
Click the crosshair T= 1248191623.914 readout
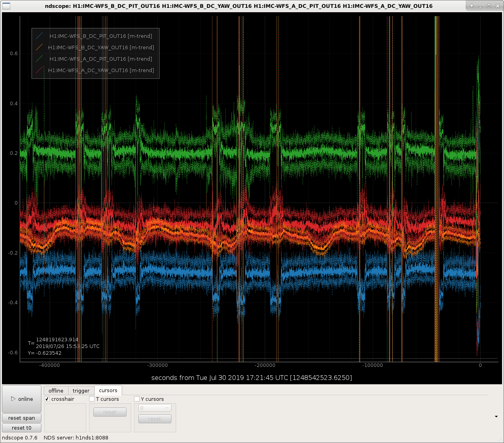(57, 340)
